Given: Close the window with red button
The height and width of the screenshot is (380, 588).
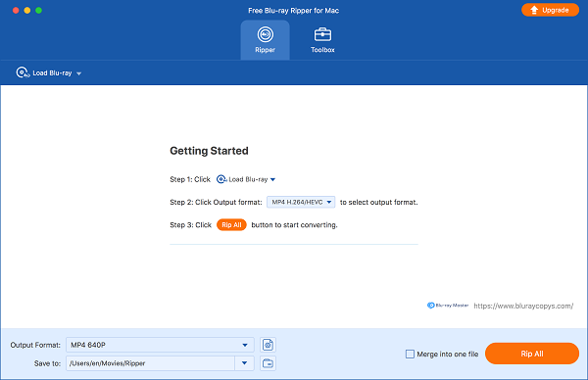Looking at the screenshot, I should (x=16, y=10).
